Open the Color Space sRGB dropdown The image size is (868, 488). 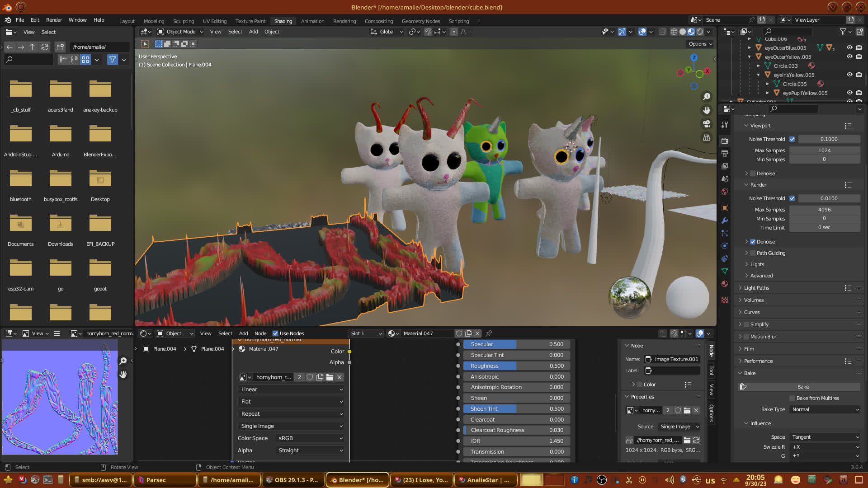click(x=310, y=438)
